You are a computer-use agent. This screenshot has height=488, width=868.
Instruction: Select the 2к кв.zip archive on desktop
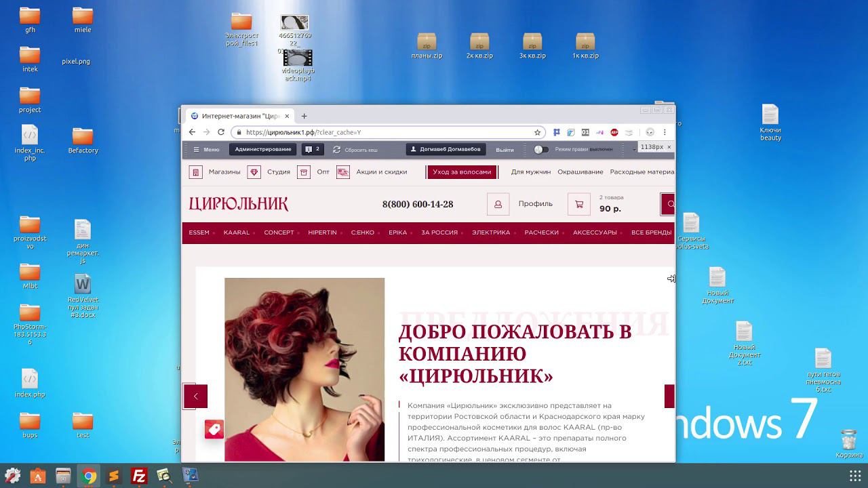tap(479, 46)
